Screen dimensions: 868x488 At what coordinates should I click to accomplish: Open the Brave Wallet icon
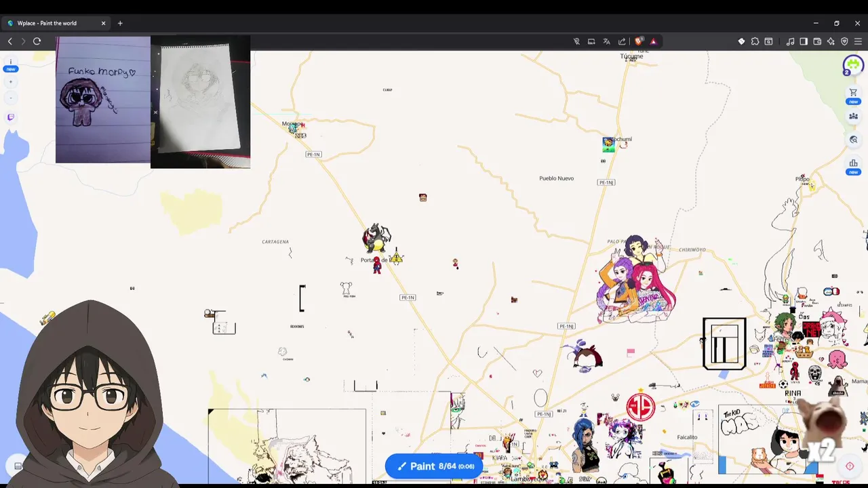817,41
